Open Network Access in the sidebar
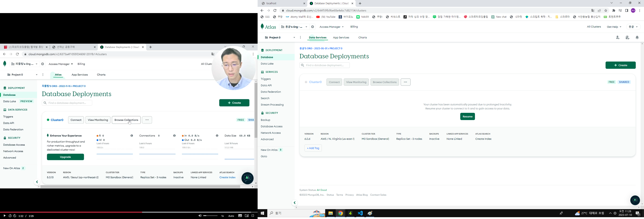The height and width of the screenshot is (219, 644). [x=270, y=133]
